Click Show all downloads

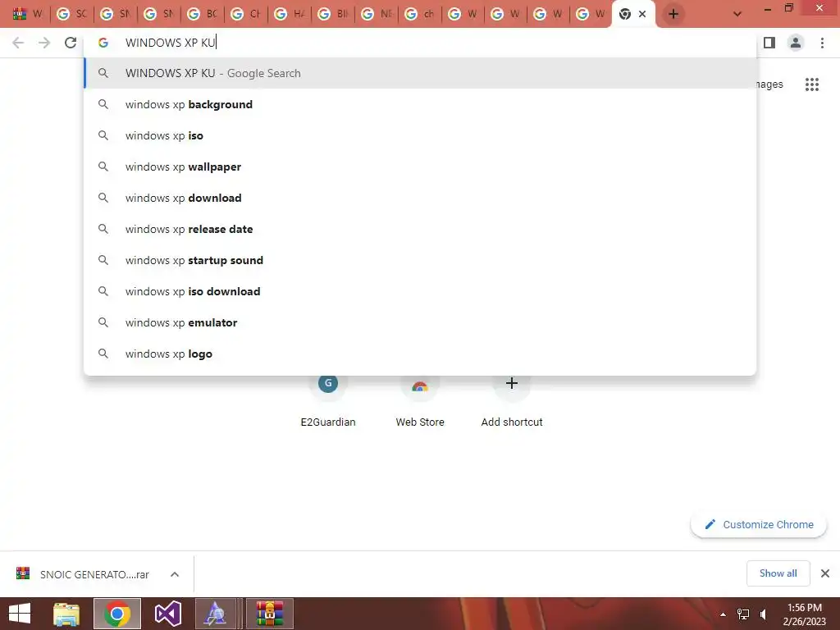pyautogui.click(x=778, y=573)
